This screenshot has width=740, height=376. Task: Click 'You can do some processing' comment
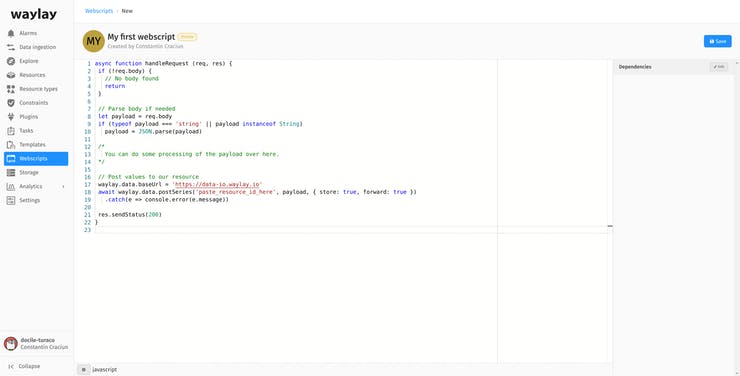tap(192, 154)
